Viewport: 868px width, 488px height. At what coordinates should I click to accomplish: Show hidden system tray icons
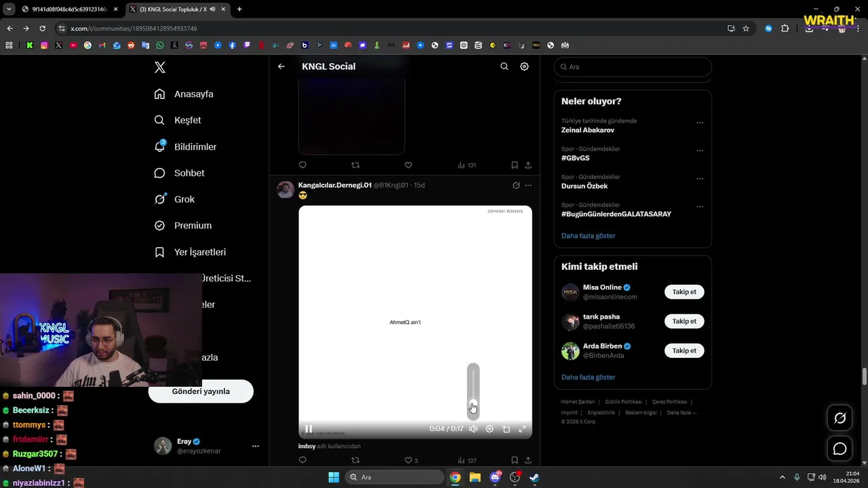pos(782,477)
